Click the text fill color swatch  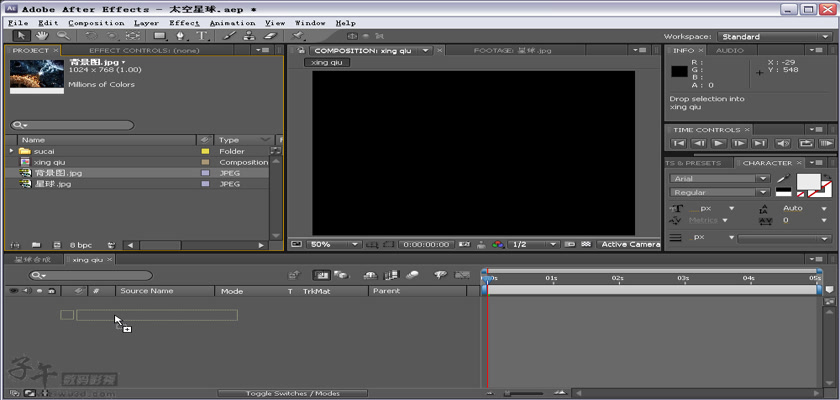point(808,182)
